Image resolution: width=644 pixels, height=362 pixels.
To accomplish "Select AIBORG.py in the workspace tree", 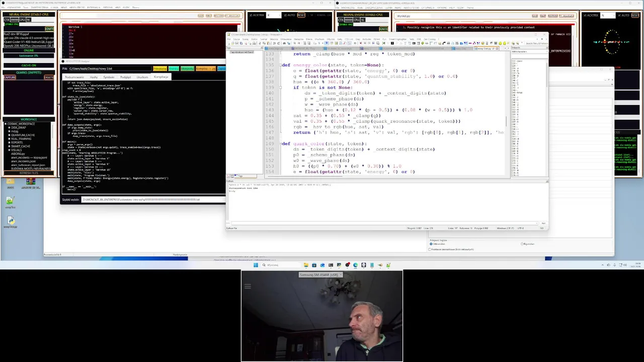I will pos(18,154).
